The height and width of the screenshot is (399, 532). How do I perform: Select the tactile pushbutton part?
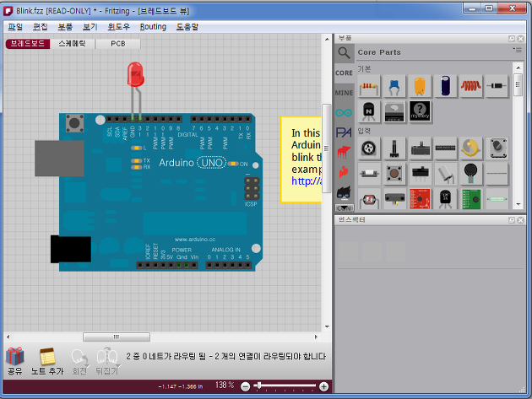(394, 174)
